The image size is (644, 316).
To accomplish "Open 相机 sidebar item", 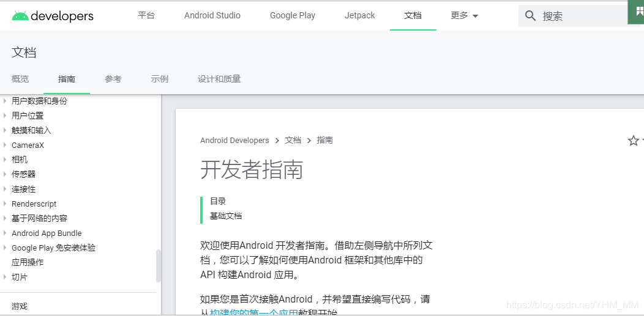I will point(20,160).
